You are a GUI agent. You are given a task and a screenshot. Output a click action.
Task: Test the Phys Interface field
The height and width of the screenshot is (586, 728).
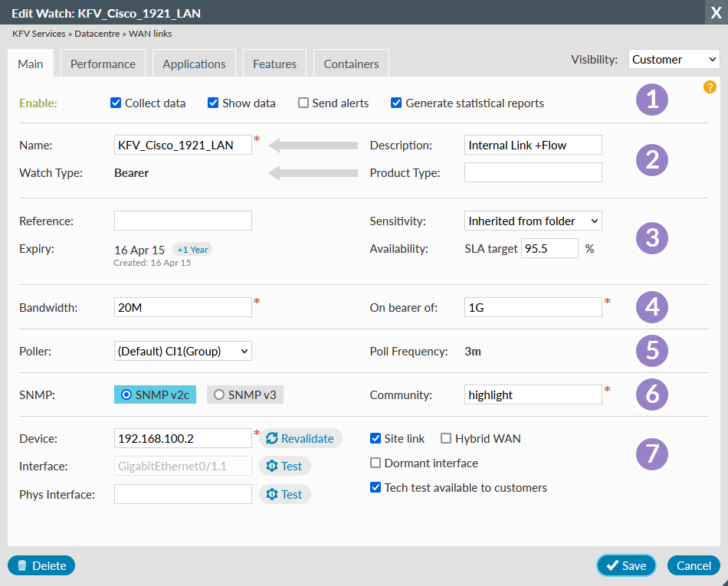point(284,494)
